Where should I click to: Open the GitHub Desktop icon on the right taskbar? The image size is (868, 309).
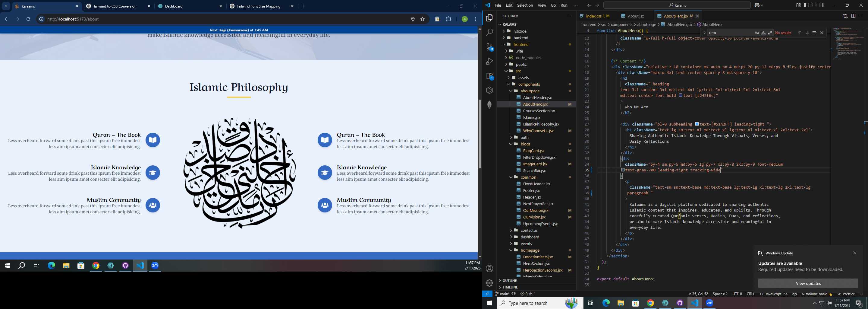coord(680,303)
